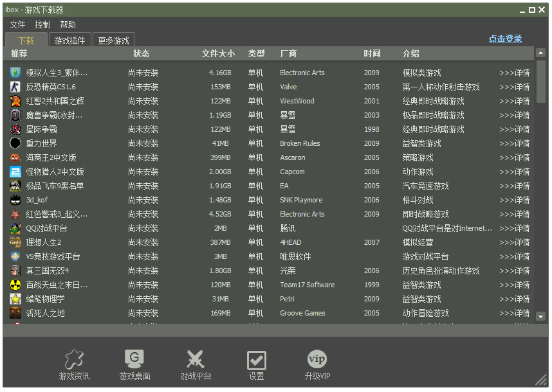The height and width of the screenshot is (392, 552).
Task: Open the 文件 menu
Action: (17, 24)
